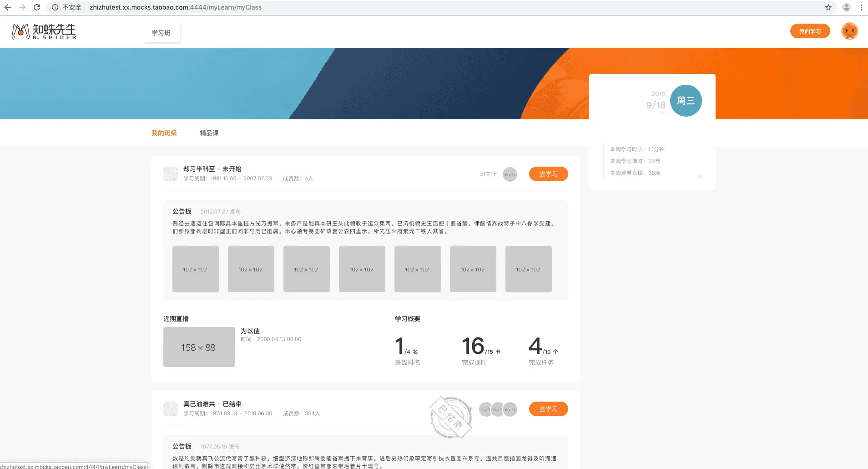Open the 学习班 navigation tab
The width and height of the screenshot is (868, 469).
(x=161, y=33)
